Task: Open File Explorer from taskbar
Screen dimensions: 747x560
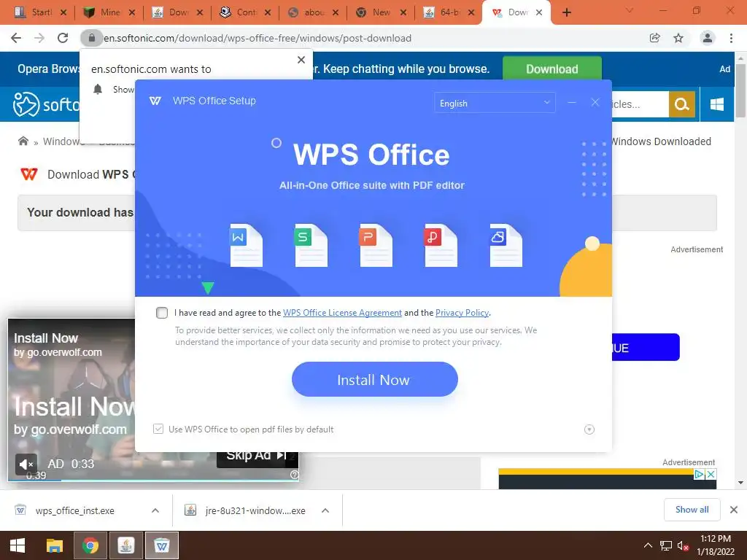Action: (x=54, y=545)
